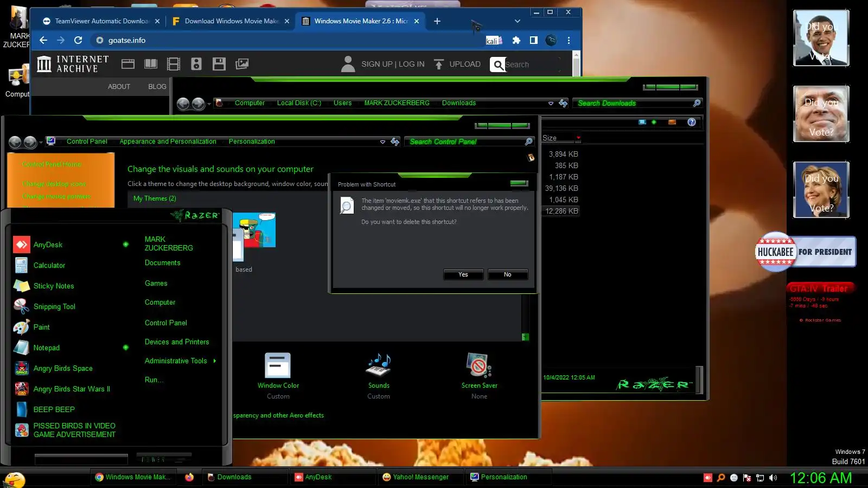This screenshot has height=488, width=868.
Task: Open recent pages dropdown in Downloads window
Action: (x=209, y=104)
